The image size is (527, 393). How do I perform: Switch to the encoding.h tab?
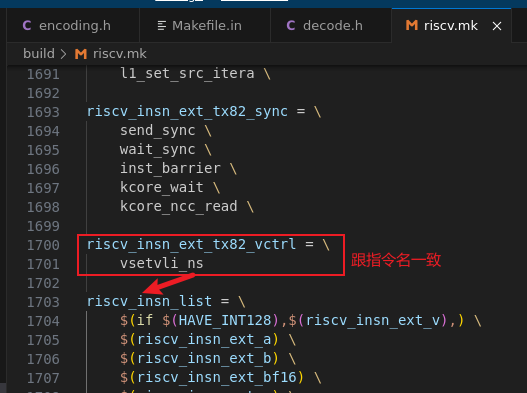[x=73, y=26]
